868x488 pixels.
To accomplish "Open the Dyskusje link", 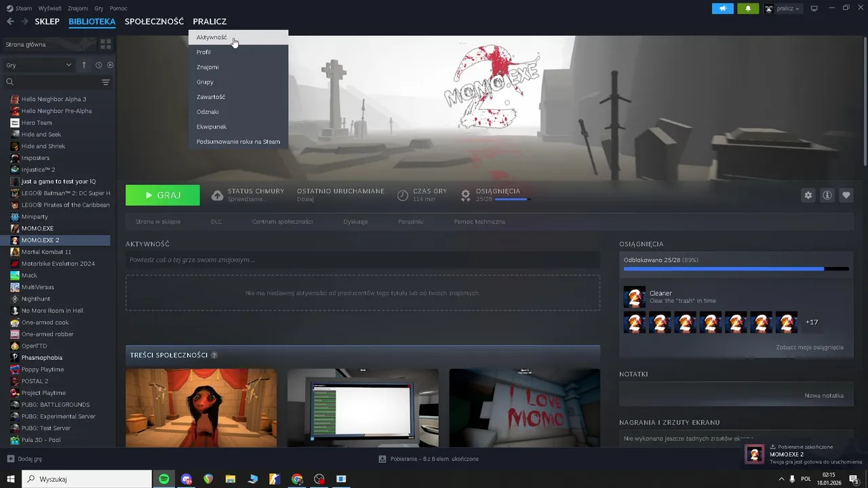I will (355, 222).
